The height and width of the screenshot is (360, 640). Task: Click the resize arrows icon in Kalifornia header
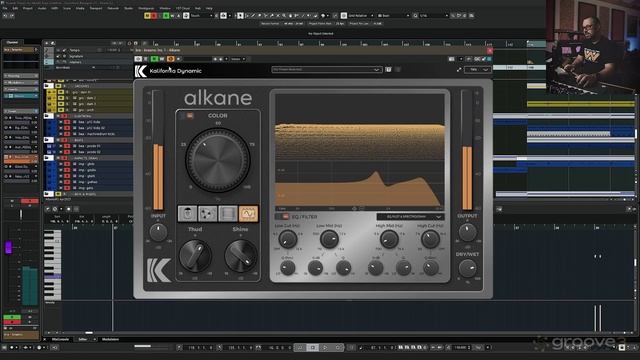(x=459, y=70)
